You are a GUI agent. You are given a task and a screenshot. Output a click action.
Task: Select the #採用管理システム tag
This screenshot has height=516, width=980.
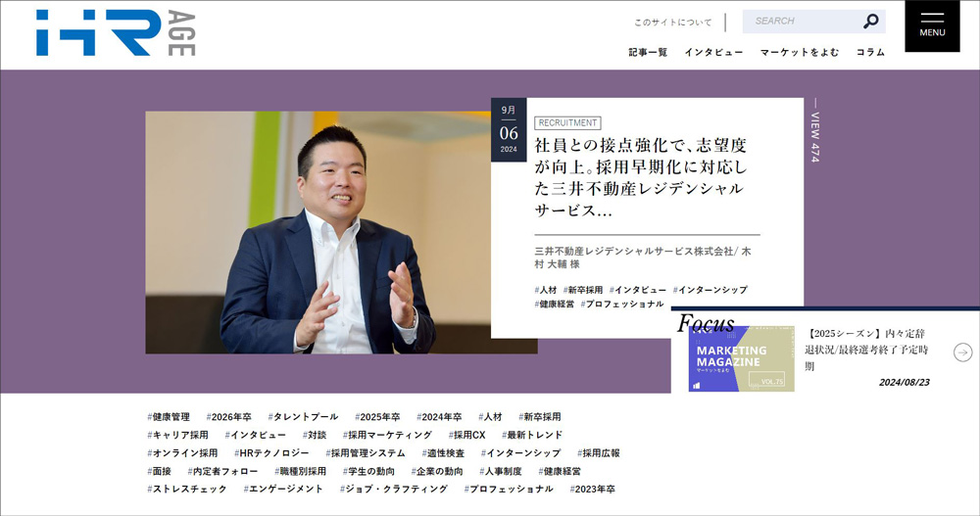366,453
